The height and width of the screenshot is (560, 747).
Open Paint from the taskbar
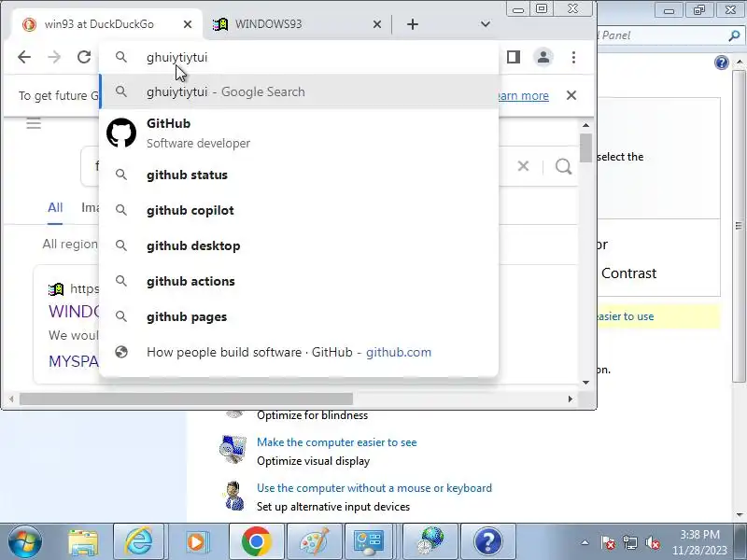click(314, 541)
